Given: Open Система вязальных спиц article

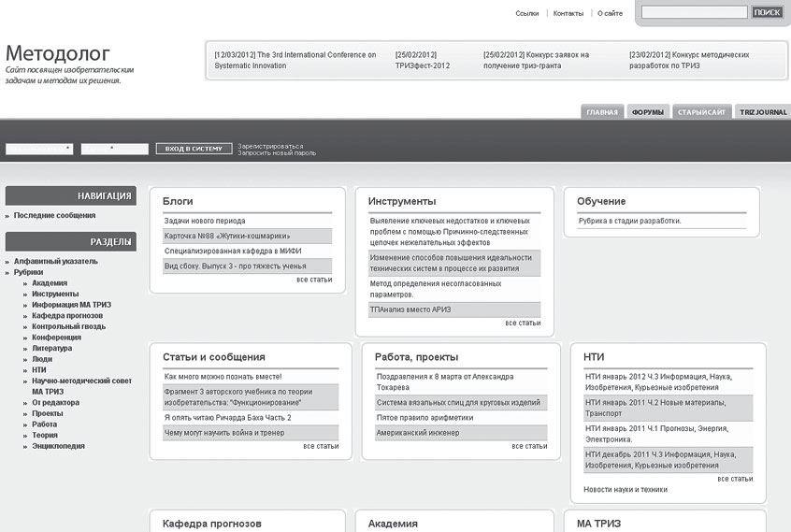Looking at the screenshot, I should coord(458,402).
